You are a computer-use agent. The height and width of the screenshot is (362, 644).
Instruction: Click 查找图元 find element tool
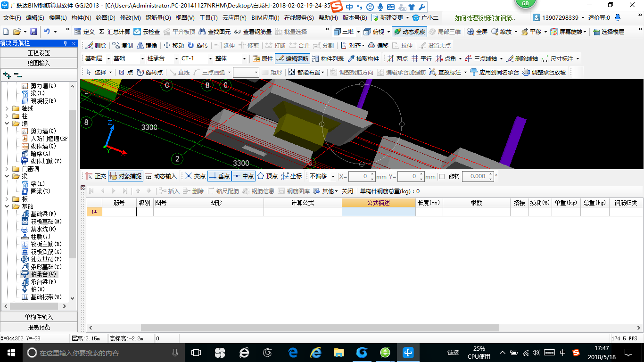215,32
